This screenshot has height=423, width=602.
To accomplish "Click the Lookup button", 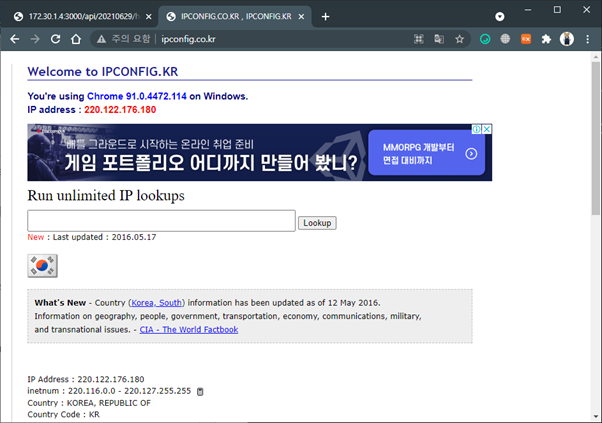I will click(317, 223).
